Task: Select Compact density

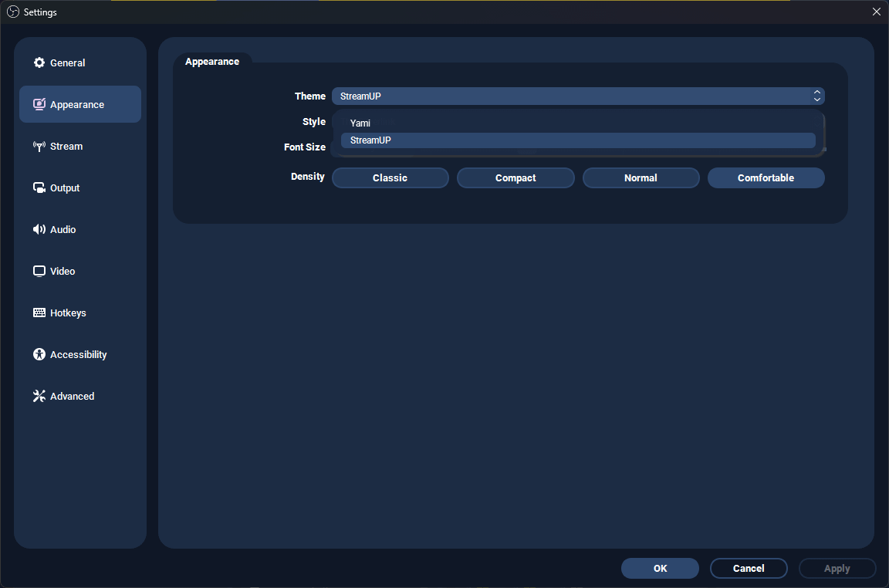Action: click(x=515, y=177)
